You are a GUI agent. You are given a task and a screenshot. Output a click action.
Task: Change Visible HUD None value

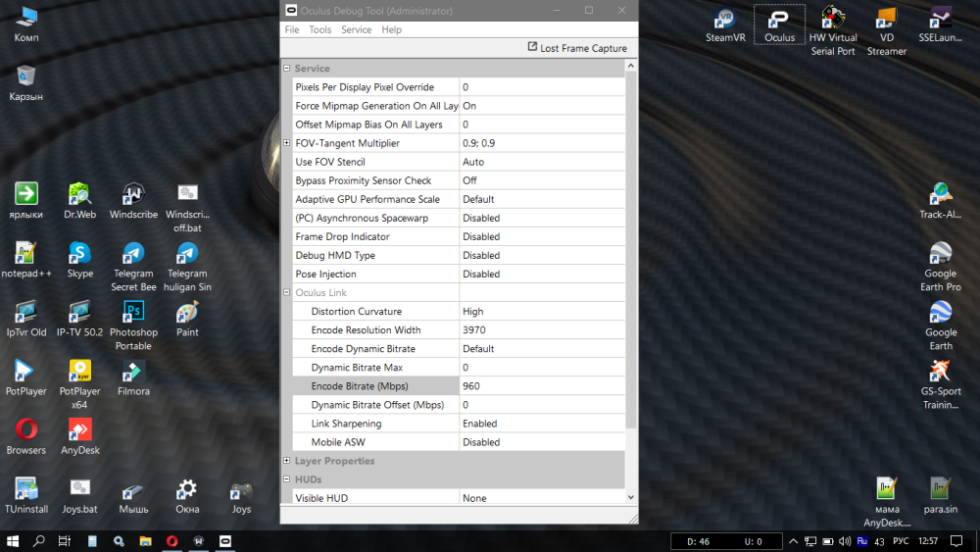[542, 498]
